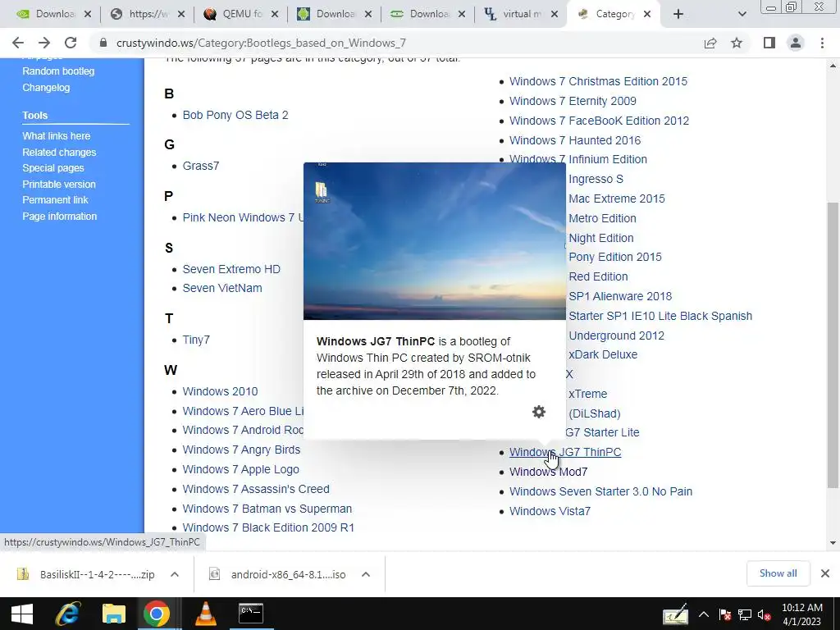This screenshot has width=840, height=630.
Task: Launch Internet Explorer from taskbar
Action: pyautogui.click(x=68, y=614)
